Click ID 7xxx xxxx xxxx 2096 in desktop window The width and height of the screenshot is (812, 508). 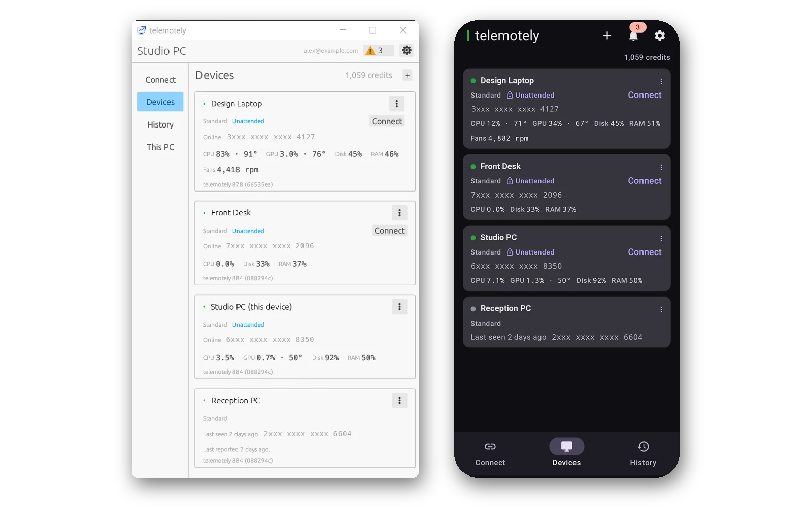[270, 246]
